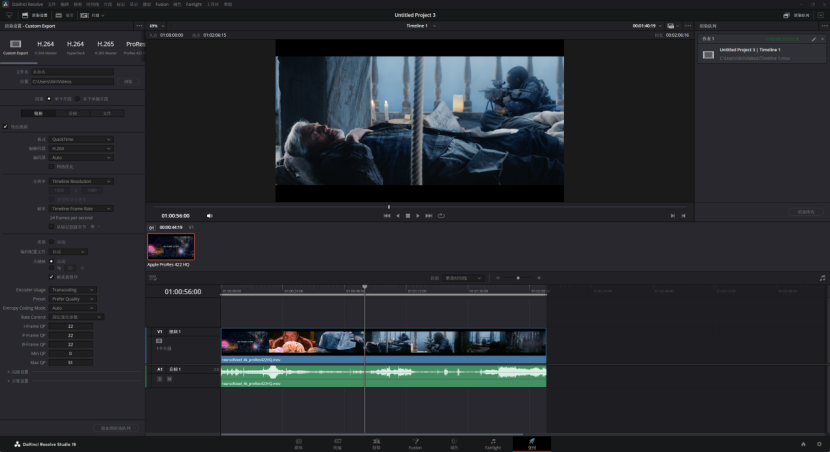This screenshot has width=830, height=452.
Task: Open the QuickTime format dropdown
Action: (82, 139)
